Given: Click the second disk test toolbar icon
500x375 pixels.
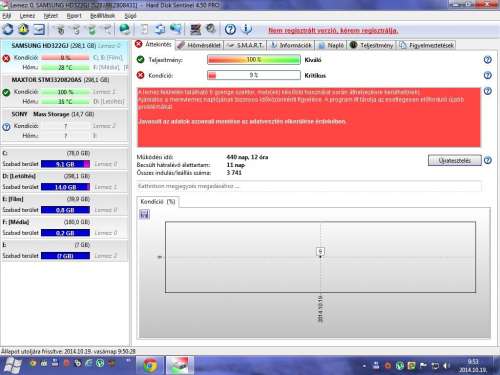Looking at the screenshot, I should 76,30.
